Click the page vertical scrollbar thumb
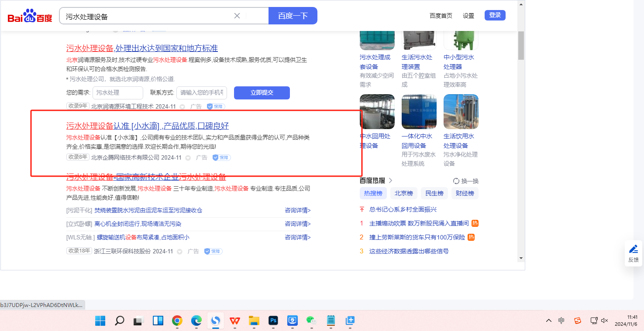Screen dimensions: 644x331 pos(521,45)
